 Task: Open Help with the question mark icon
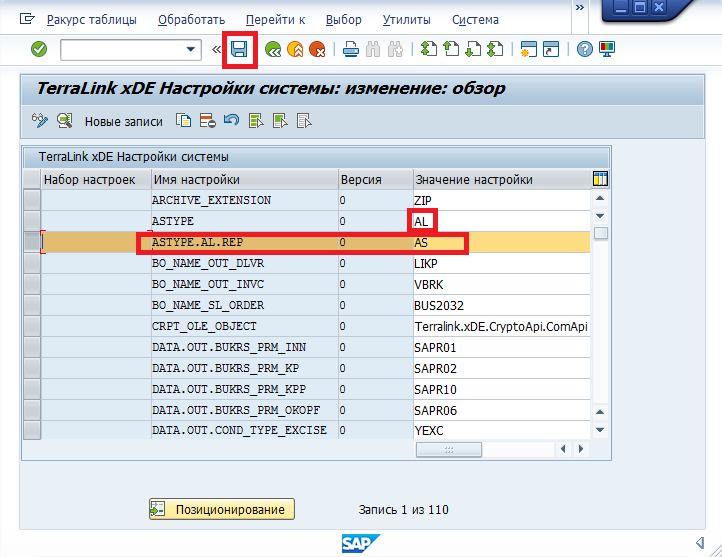click(585, 49)
